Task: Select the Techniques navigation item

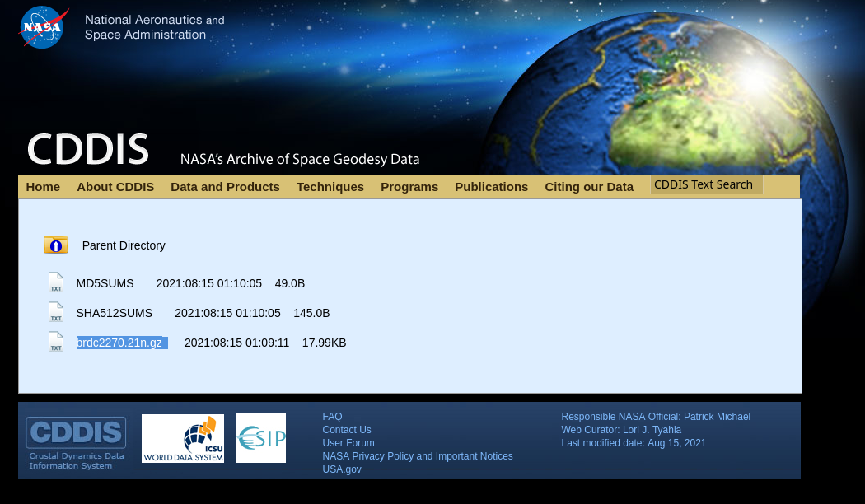Action: tap(330, 187)
